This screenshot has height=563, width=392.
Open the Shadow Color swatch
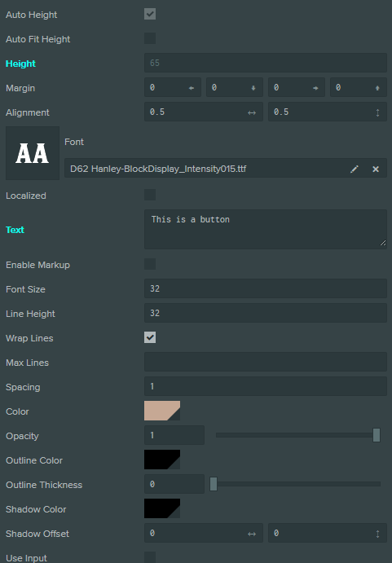pyautogui.click(x=162, y=508)
